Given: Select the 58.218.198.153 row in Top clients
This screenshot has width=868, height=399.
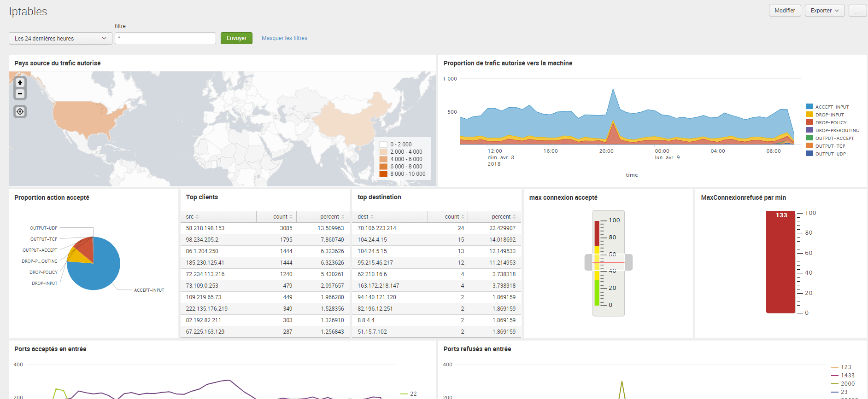Looking at the screenshot, I should pyautogui.click(x=265, y=228).
